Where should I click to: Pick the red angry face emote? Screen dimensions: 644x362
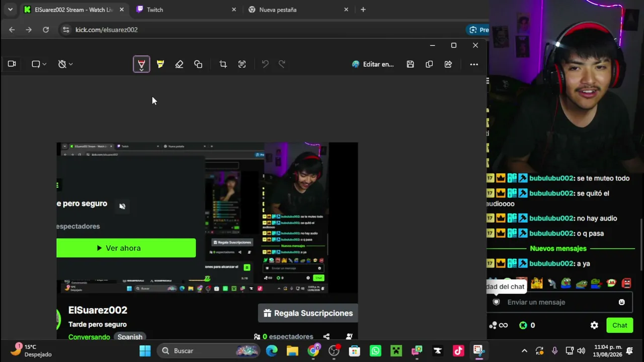coord(626,283)
